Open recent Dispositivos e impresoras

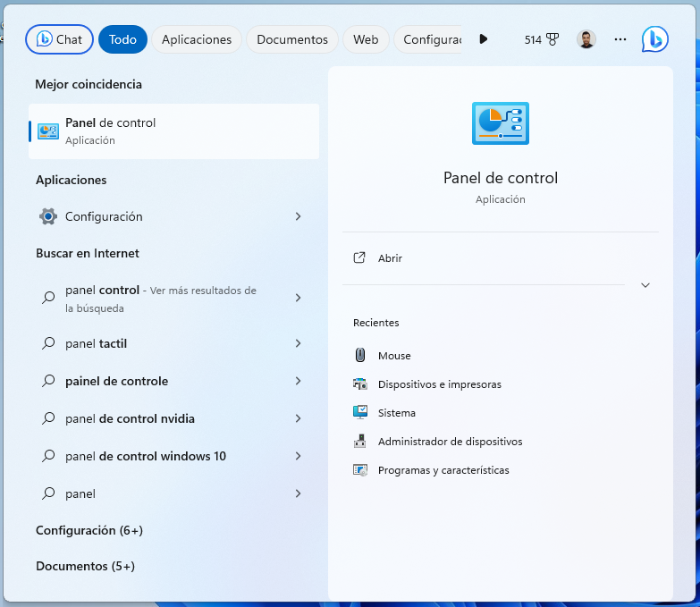501,384
